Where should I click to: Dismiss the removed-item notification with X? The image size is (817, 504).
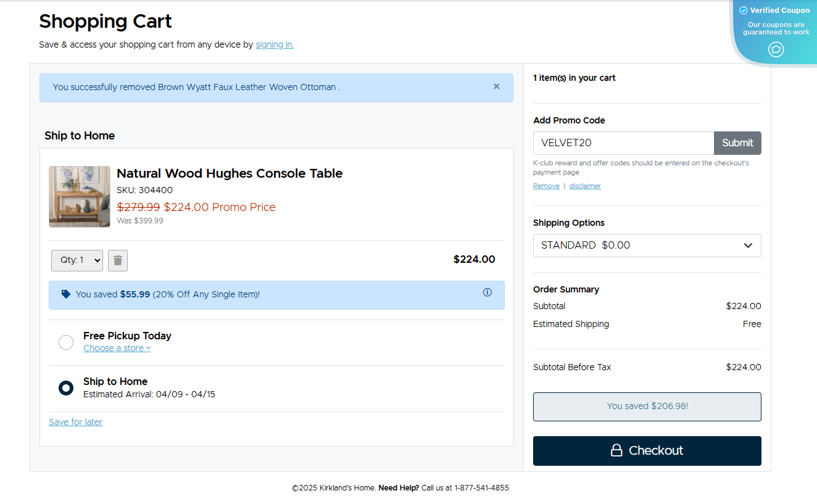click(496, 87)
